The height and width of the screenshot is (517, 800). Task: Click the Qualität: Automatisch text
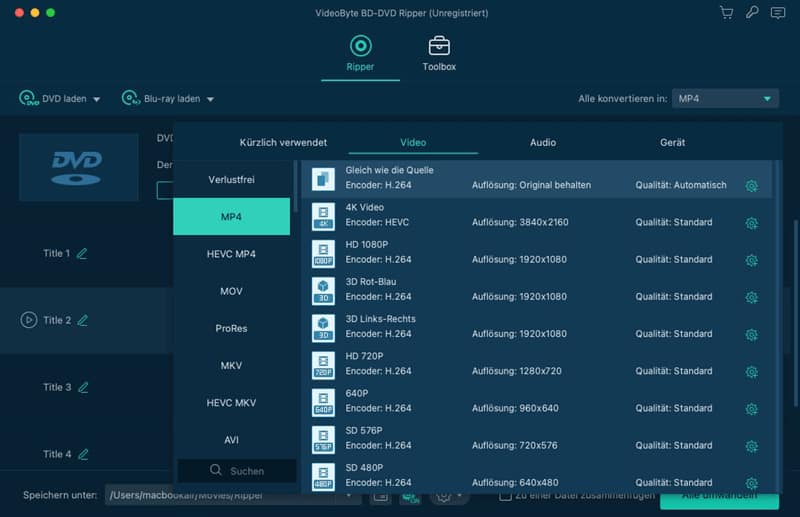pos(681,185)
